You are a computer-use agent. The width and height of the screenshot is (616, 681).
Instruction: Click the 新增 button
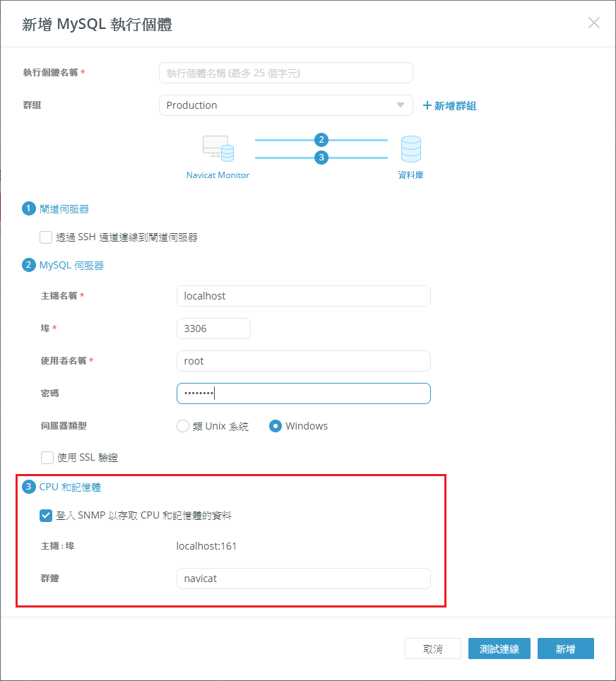(x=565, y=649)
